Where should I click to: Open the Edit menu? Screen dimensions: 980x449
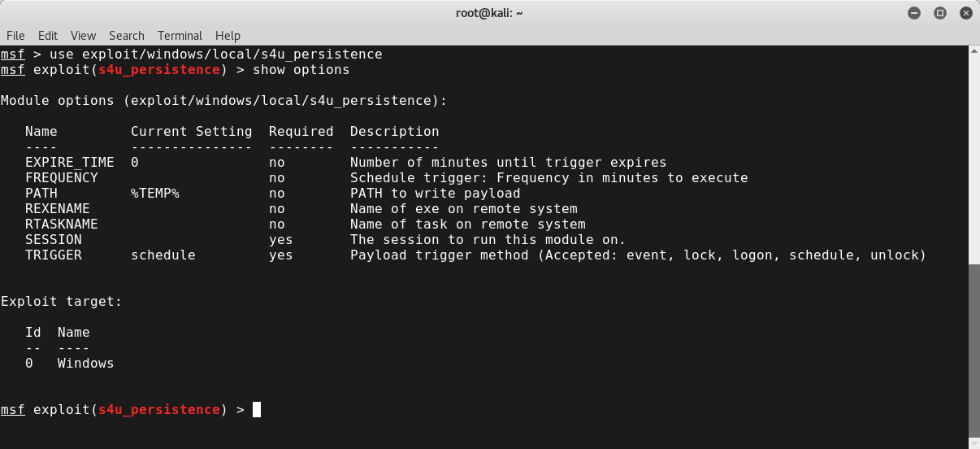coord(48,36)
